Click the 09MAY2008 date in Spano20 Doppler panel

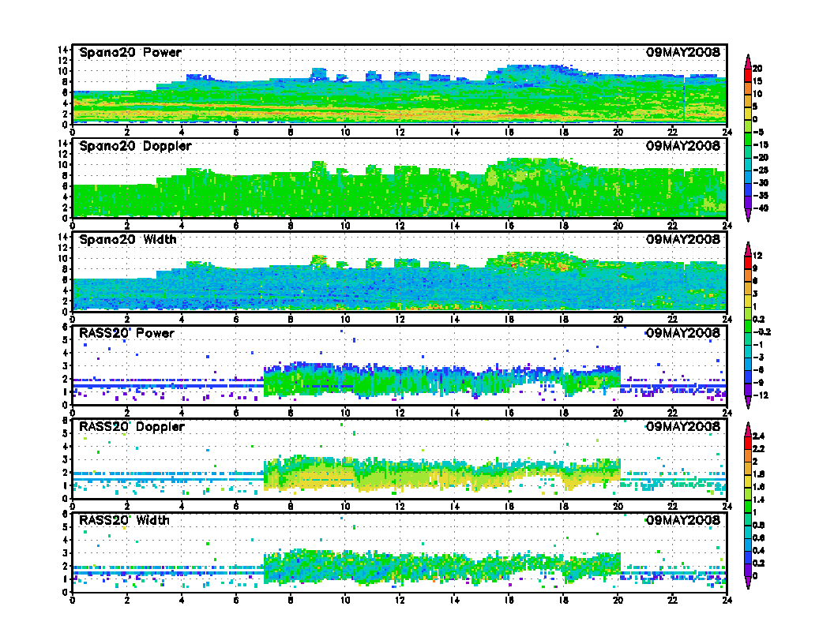coord(683,145)
